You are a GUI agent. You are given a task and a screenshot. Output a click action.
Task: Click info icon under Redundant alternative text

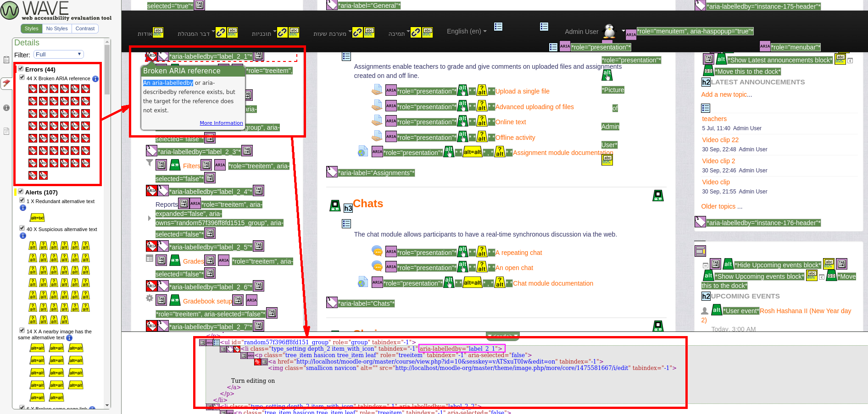23,208
